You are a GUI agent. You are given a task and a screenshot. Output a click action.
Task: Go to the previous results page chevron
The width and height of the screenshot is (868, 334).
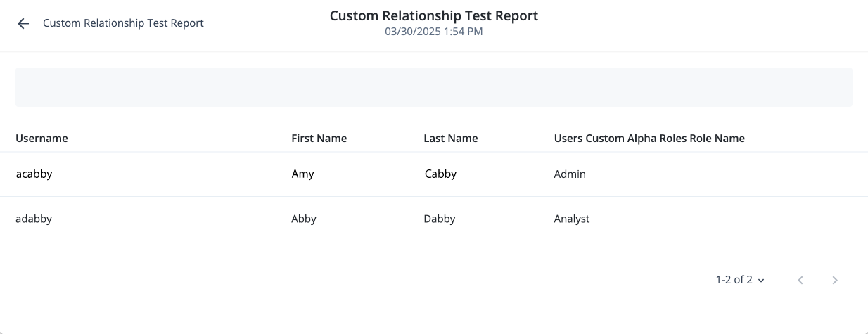point(800,280)
